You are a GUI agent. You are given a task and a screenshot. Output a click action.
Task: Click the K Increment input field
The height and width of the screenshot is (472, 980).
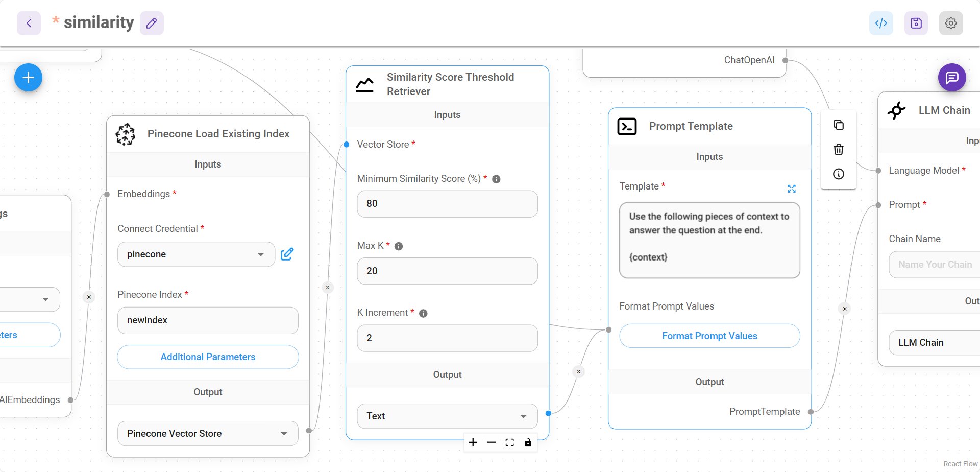point(447,338)
